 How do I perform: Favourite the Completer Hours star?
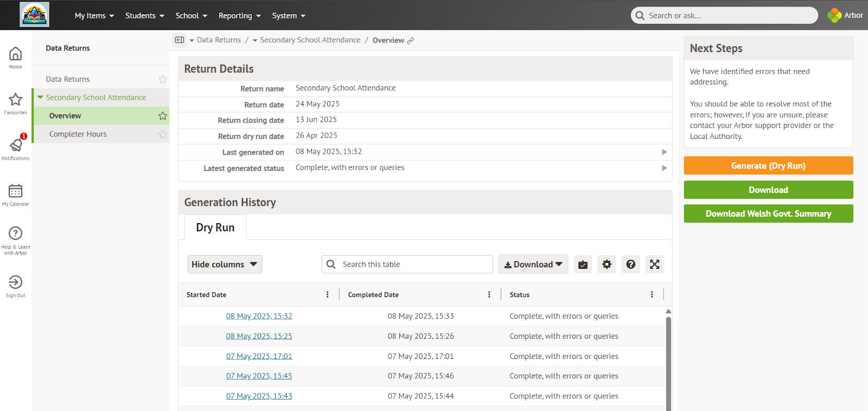[x=162, y=134]
